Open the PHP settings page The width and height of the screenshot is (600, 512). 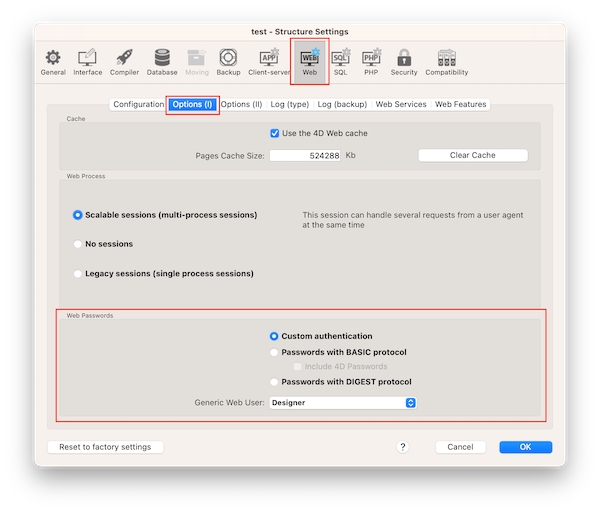[371, 61]
